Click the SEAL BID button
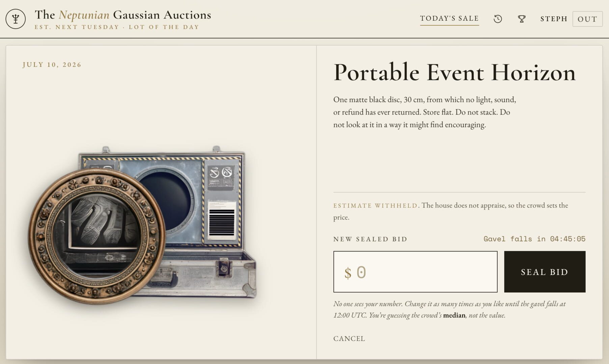Viewport: 609px width, 364px height. (x=545, y=272)
